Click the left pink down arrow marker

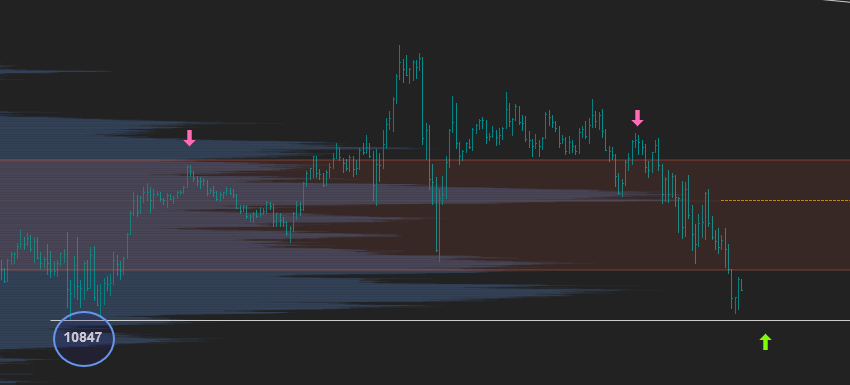tap(189, 138)
